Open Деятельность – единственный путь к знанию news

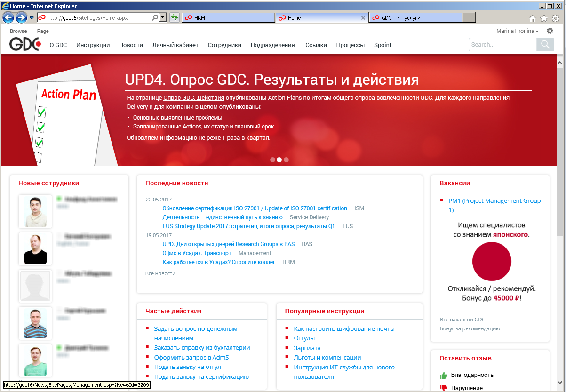(x=223, y=217)
